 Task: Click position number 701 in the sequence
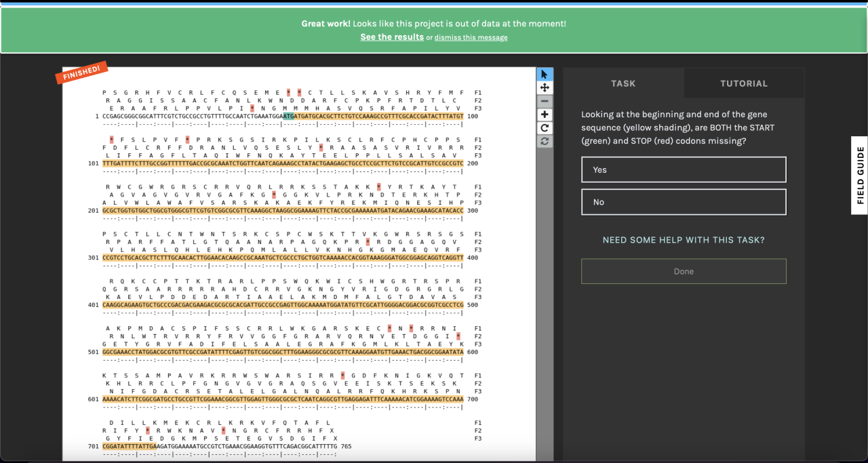(94, 447)
